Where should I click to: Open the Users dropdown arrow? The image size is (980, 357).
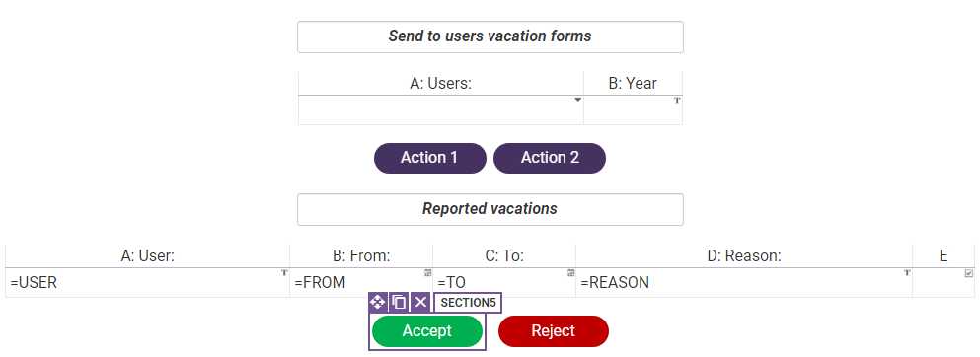coord(578,100)
